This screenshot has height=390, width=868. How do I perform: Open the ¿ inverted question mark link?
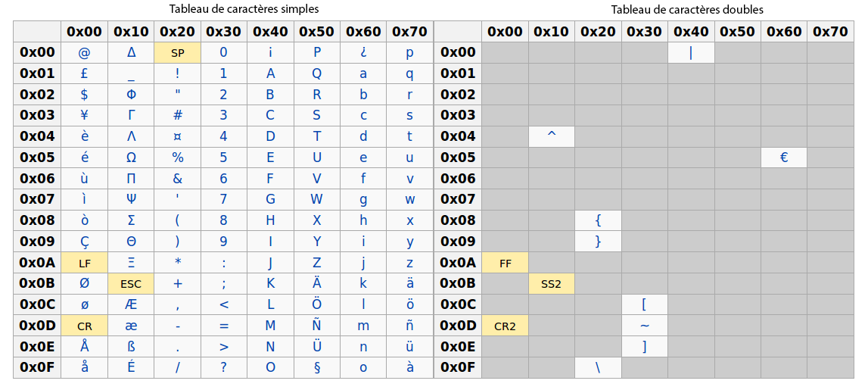[x=363, y=54]
